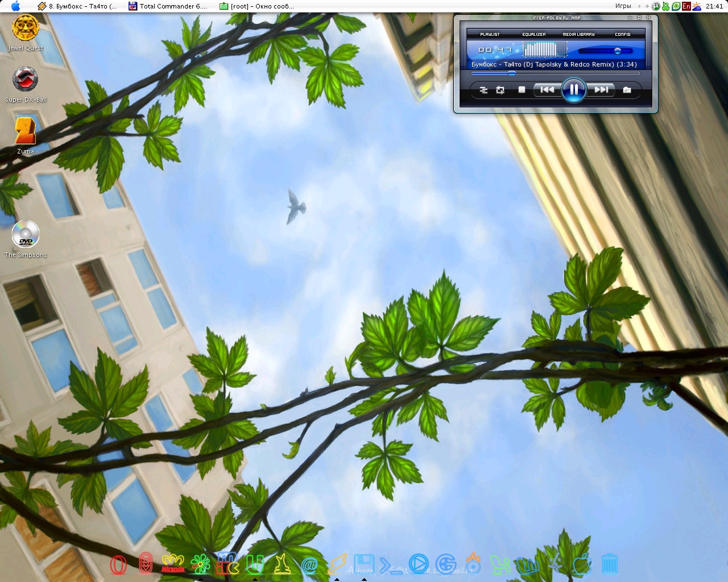Adjust the volume slider knob
Image resolution: width=728 pixels, height=582 pixels.
coord(618,51)
